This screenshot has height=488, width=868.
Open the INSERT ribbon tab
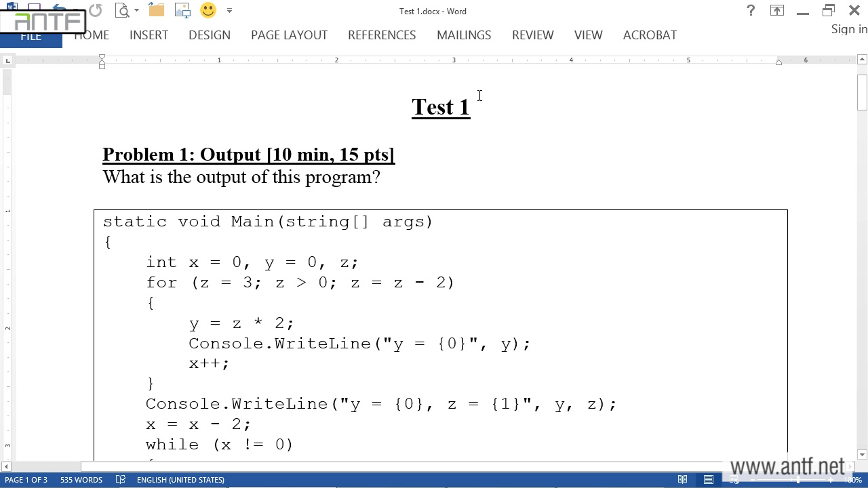coord(149,35)
